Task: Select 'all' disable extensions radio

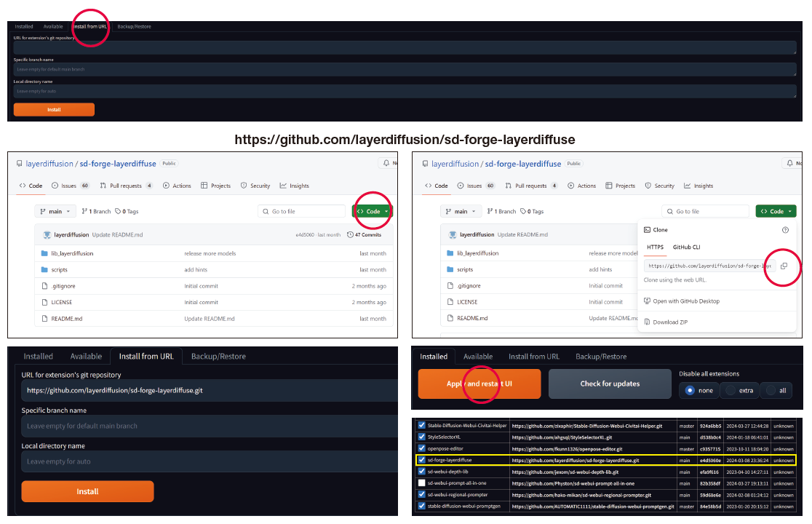Action: (771, 390)
